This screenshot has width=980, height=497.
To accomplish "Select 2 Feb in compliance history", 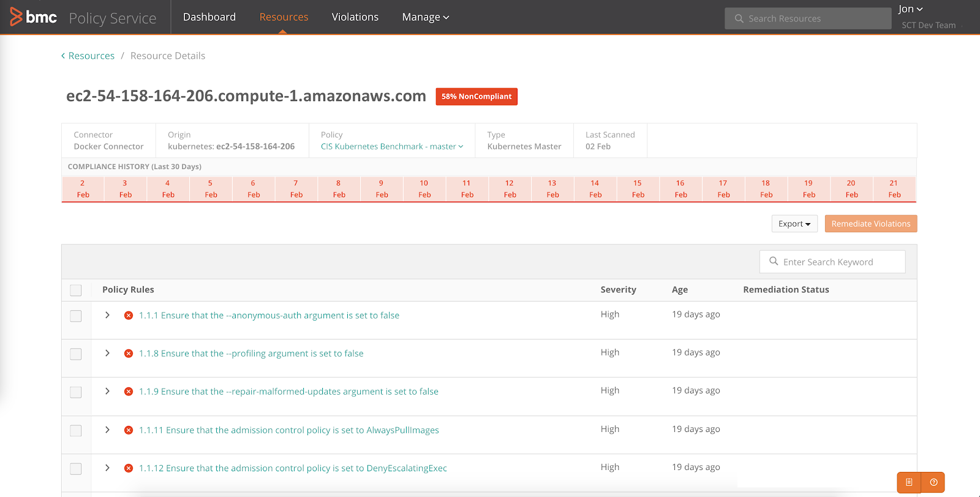I will (83, 189).
